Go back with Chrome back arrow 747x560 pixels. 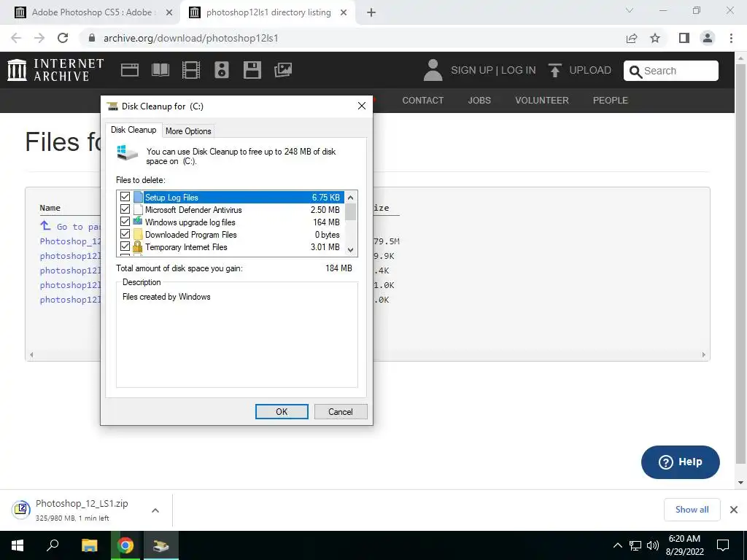[x=16, y=38]
